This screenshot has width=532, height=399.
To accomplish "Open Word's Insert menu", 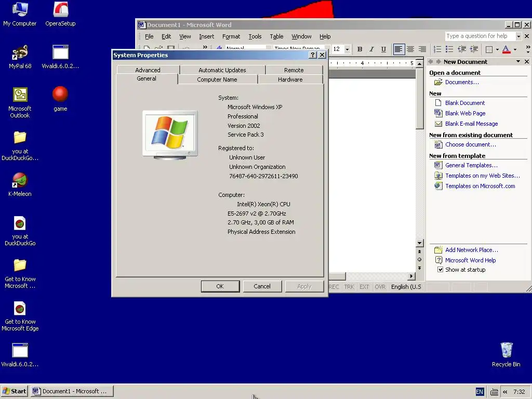I will tap(207, 36).
